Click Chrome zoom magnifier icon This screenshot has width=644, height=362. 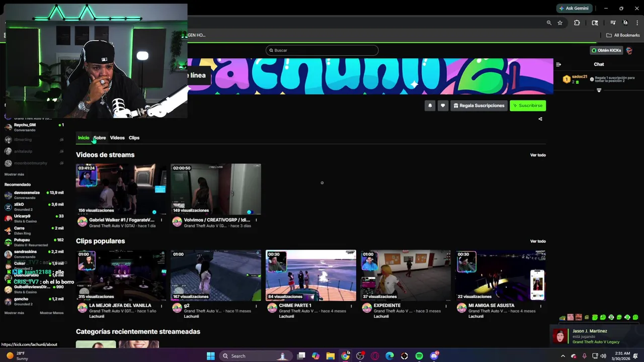tap(549, 23)
